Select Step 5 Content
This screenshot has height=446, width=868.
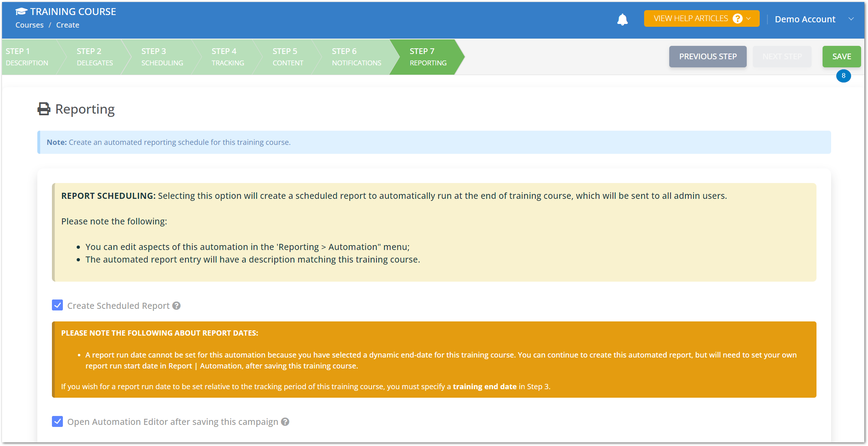point(288,57)
